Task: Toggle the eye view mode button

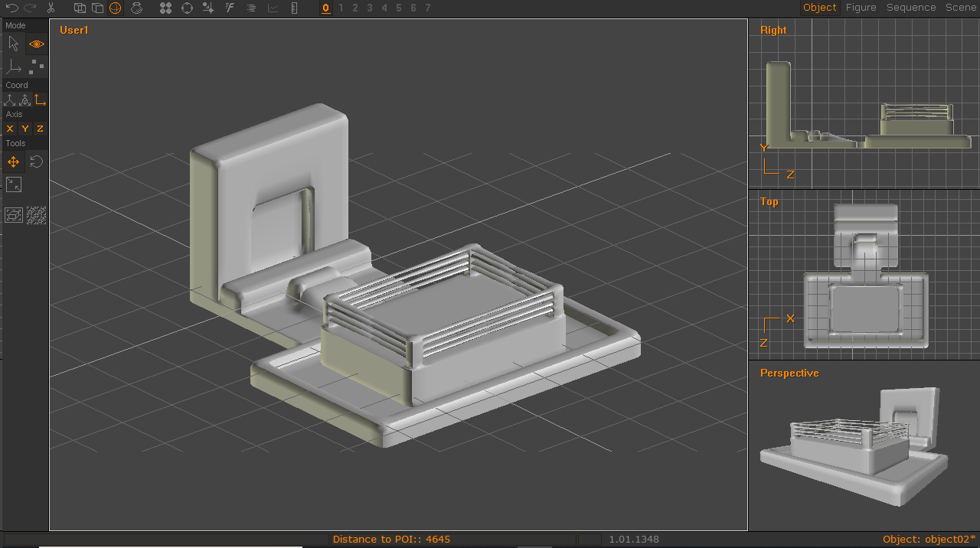Action: point(37,44)
